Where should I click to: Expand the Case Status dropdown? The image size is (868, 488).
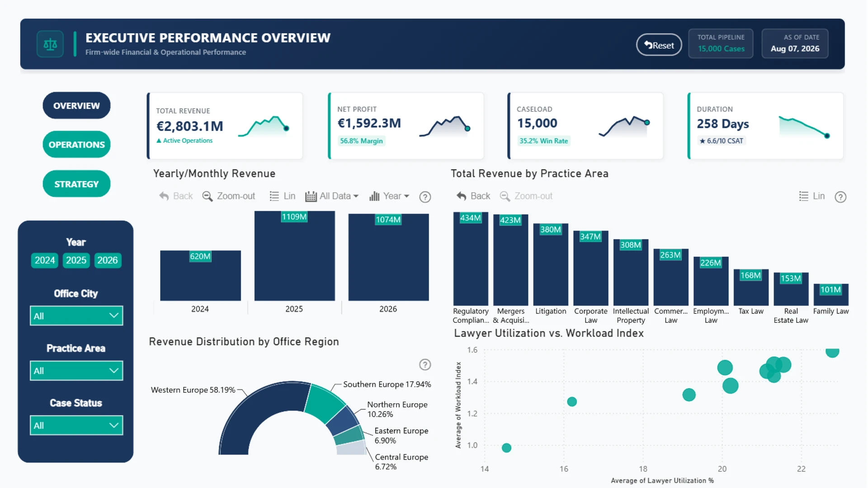76,425
